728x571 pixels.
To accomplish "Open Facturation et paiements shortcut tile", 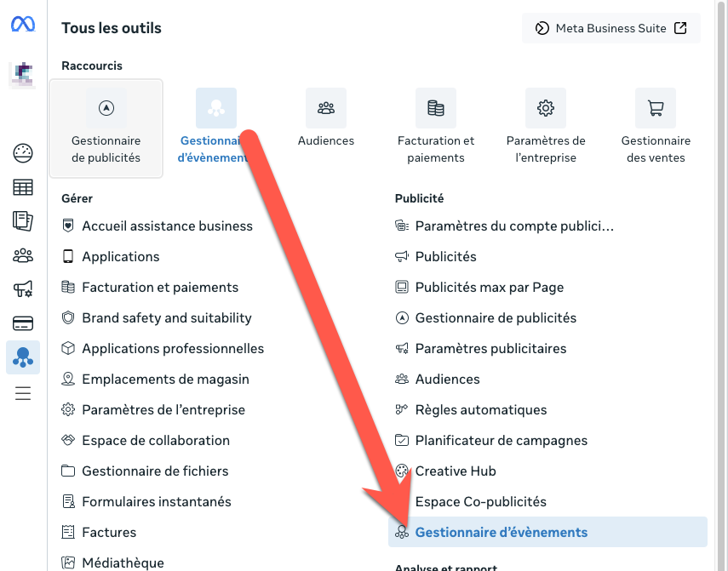I will pyautogui.click(x=435, y=126).
